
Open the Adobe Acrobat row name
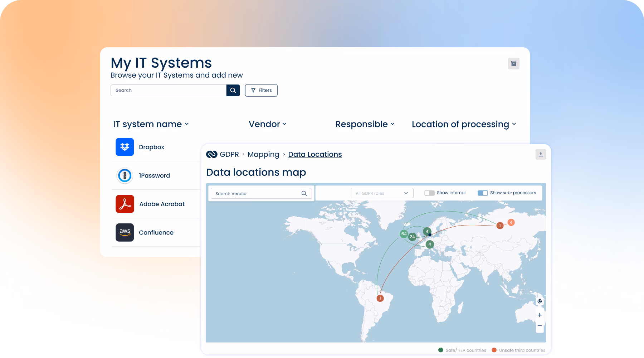(162, 204)
